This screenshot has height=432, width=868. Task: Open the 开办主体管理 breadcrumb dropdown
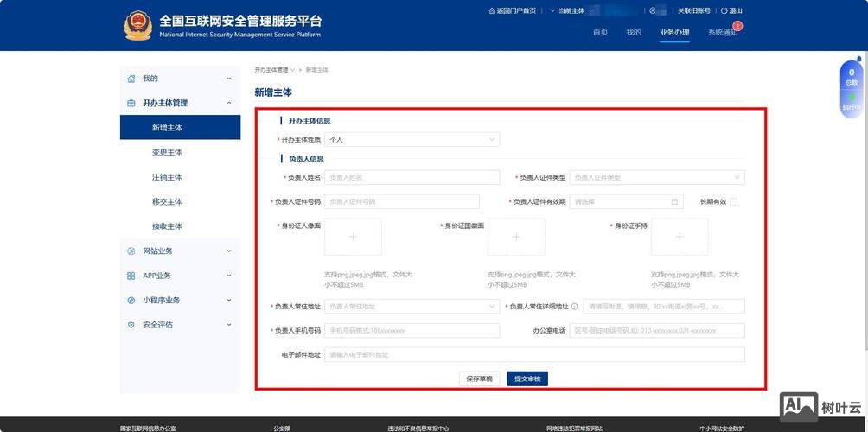[x=275, y=70]
